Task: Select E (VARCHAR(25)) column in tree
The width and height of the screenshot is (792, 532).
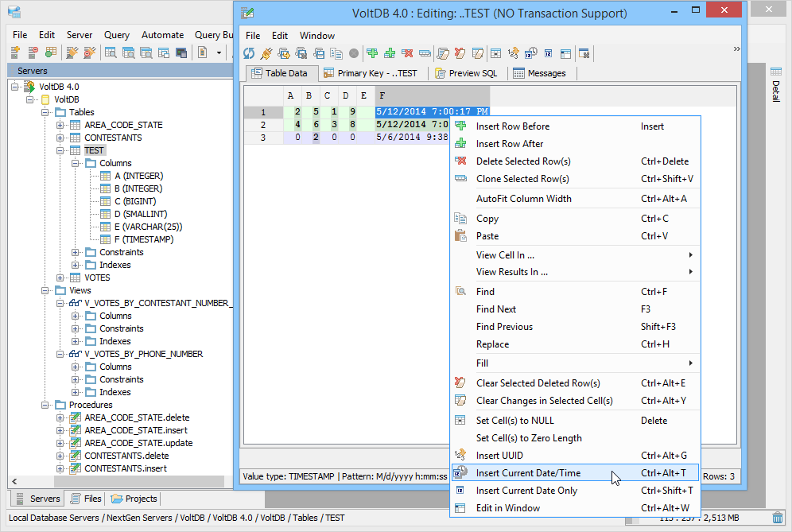Action: pos(149,227)
